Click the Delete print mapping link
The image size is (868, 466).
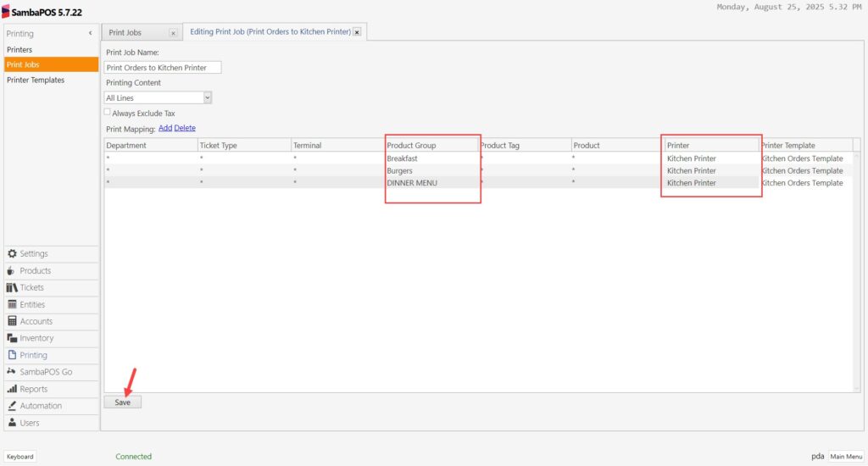pyautogui.click(x=185, y=128)
